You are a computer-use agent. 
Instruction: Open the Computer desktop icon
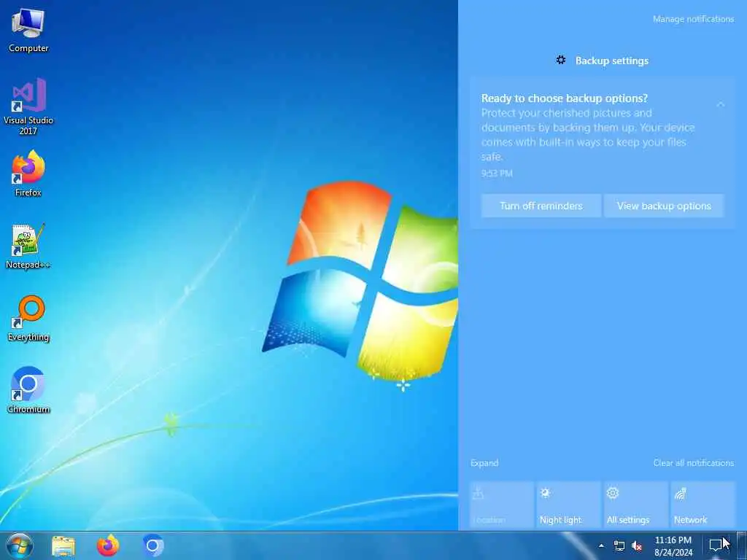(28, 30)
